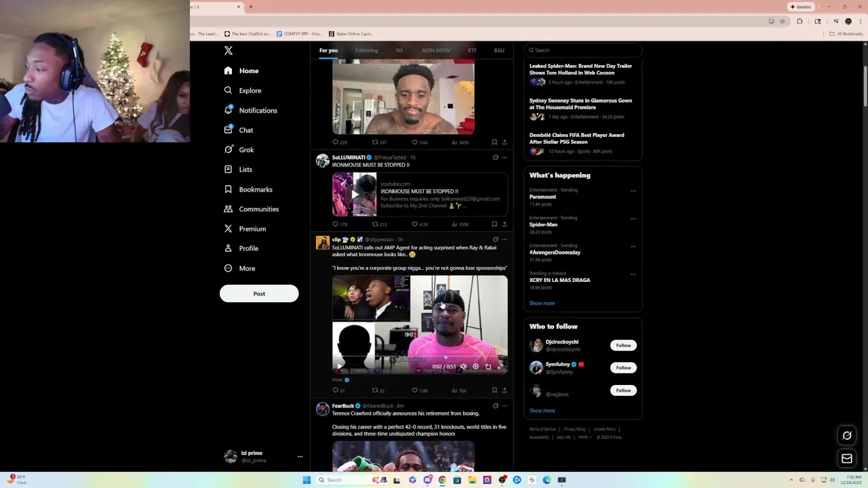Reply to the clip post with 37 replies
The height and width of the screenshot is (488, 868).
[338, 390]
